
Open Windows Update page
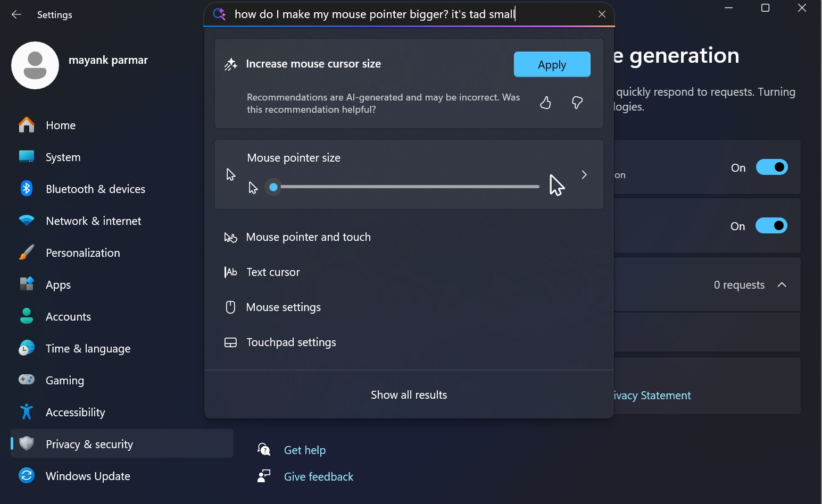[122, 476]
